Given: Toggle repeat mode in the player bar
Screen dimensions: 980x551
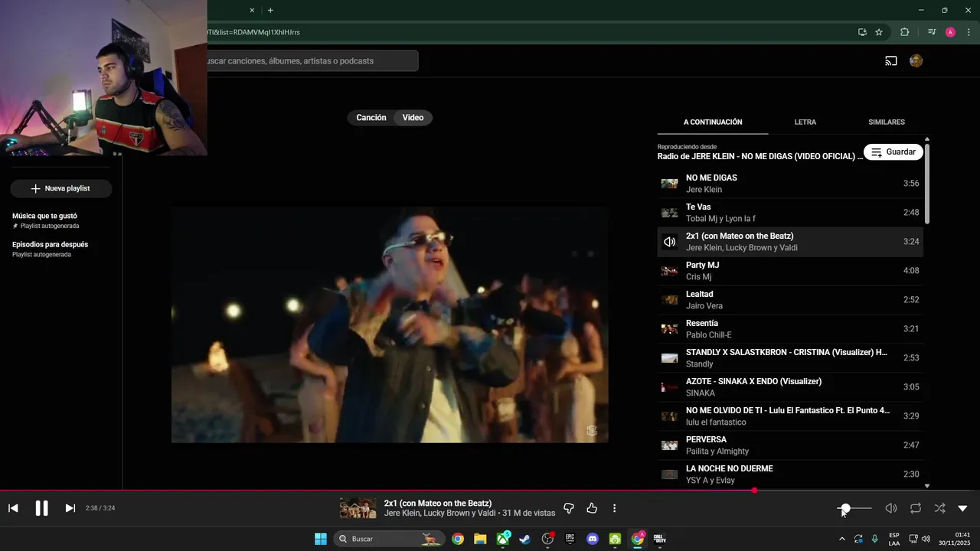Looking at the screenshot, I should [916, 508].
